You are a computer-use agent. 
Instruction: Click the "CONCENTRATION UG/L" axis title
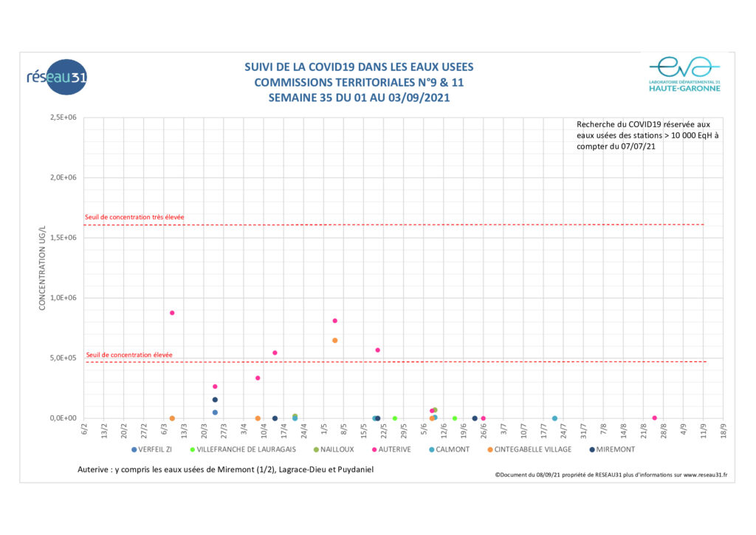(42, 267)
